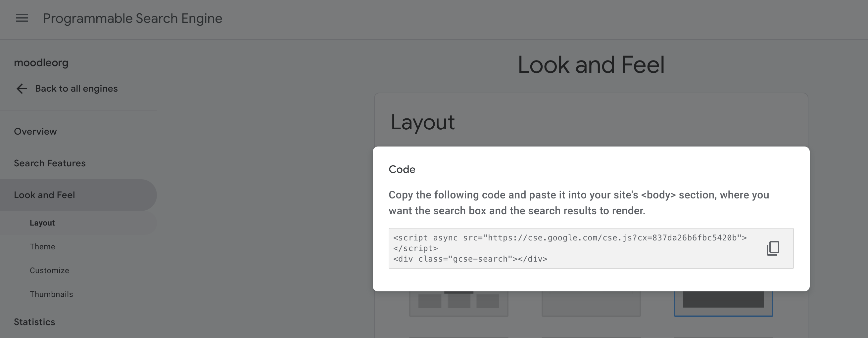Viewport: 868px width, 338px height.
Task: Go back to all engines
Action: pos(76,89)
